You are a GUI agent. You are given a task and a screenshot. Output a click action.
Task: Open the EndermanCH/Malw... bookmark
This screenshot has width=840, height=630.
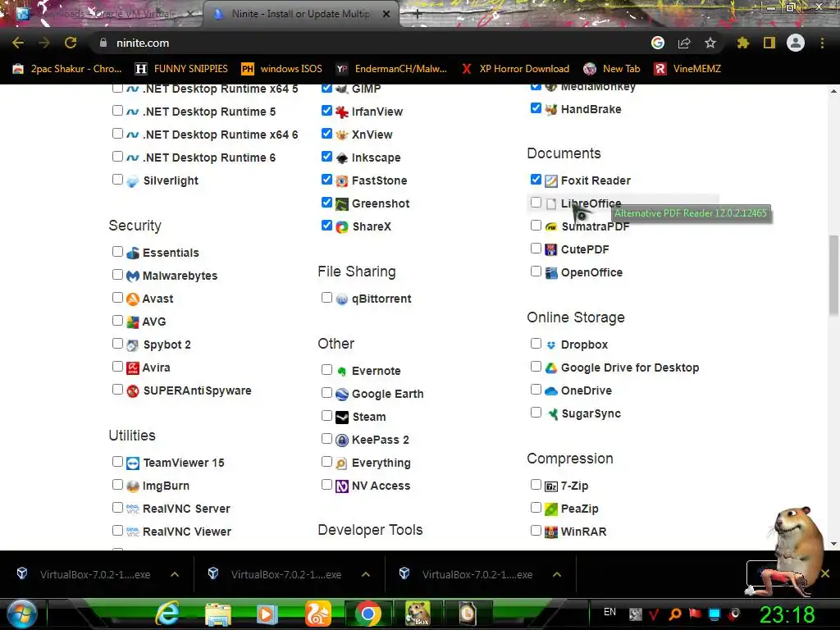(x=391, y=69)
